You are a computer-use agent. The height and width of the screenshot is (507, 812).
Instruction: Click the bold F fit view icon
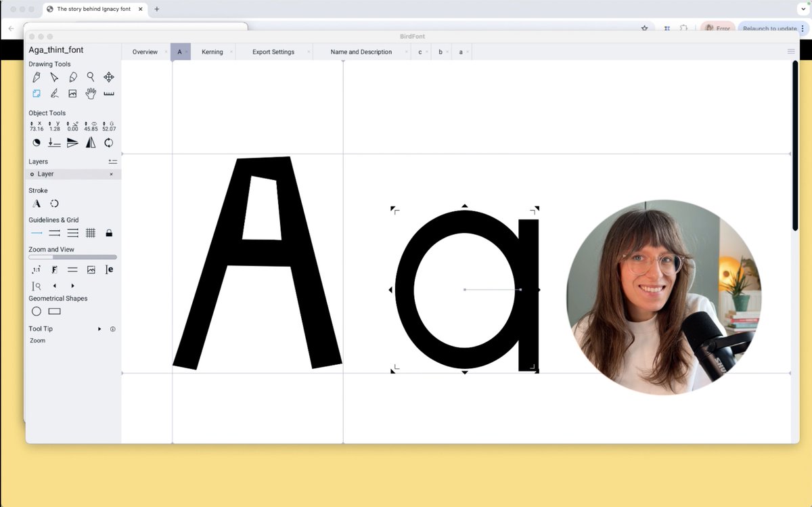click(x=54, y=269)
